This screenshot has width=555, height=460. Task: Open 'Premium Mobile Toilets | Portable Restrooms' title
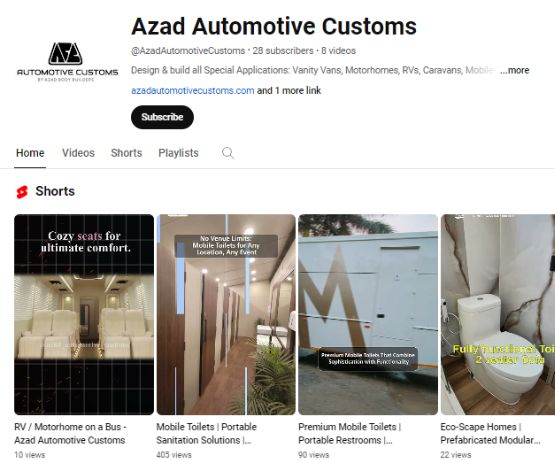350,433
